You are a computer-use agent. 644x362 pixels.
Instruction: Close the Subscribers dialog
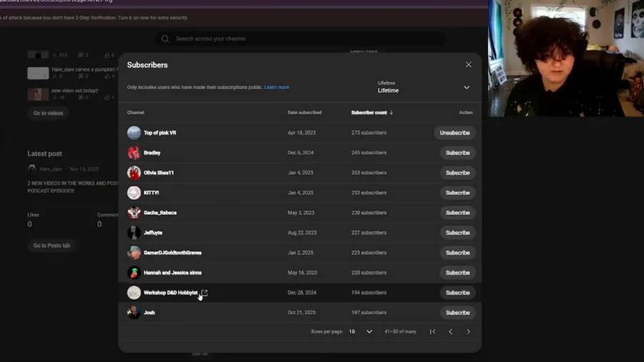click(x=468, y=64)
